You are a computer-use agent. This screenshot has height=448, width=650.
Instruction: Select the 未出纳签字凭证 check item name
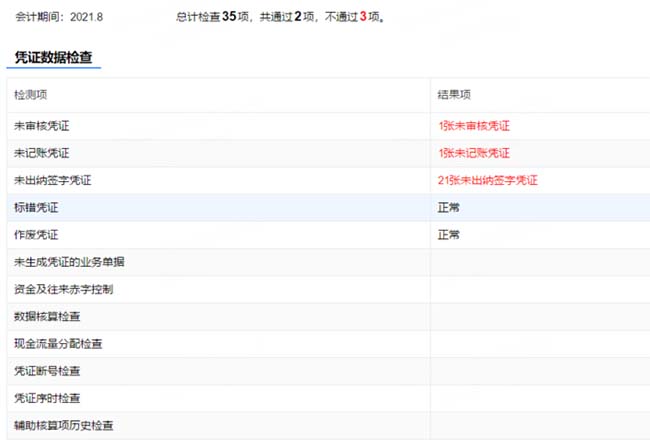53,180
